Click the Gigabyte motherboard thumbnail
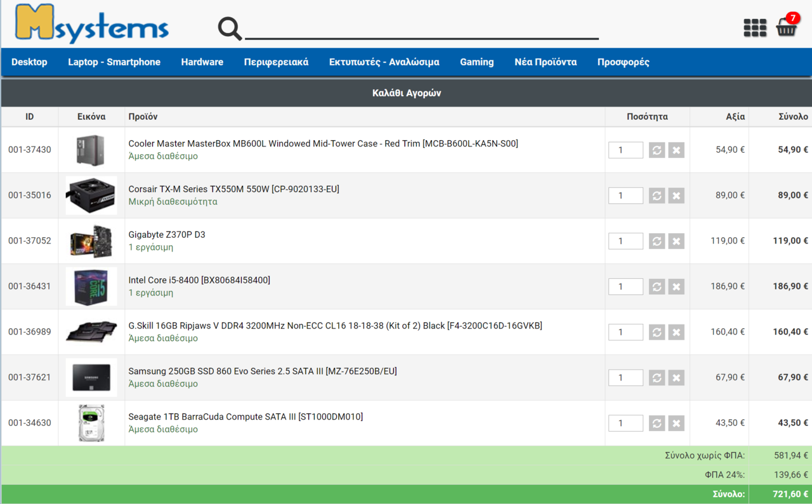This screenshot has height=504, width=812. tap(91, 241)
